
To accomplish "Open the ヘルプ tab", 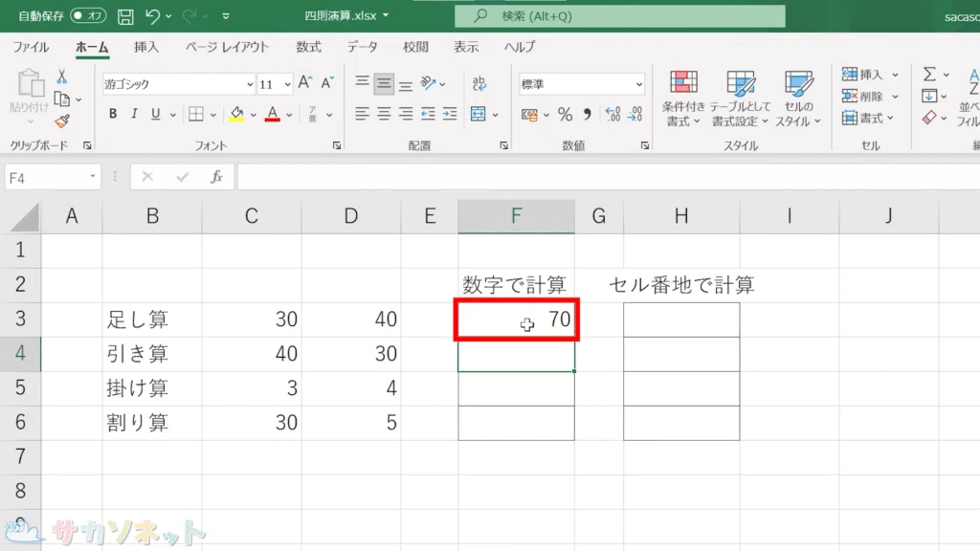I will point(520,47).
